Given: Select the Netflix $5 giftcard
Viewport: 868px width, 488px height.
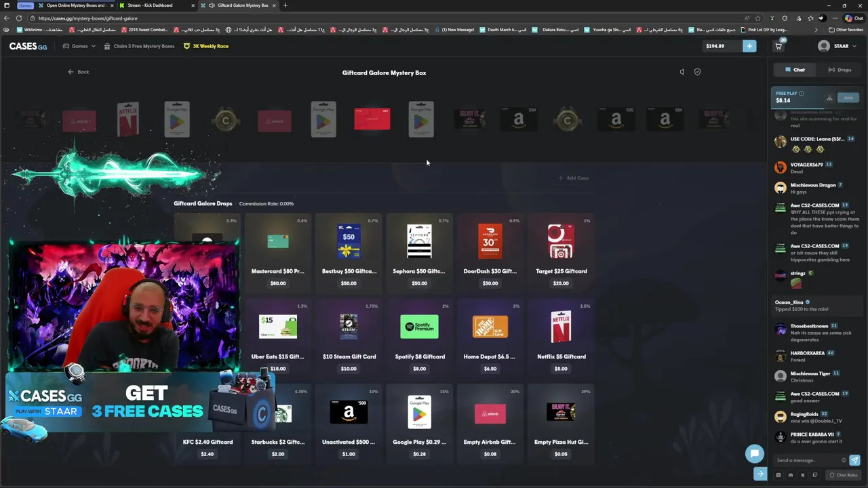Looking at the screenshot, I should tap(561, 338).
